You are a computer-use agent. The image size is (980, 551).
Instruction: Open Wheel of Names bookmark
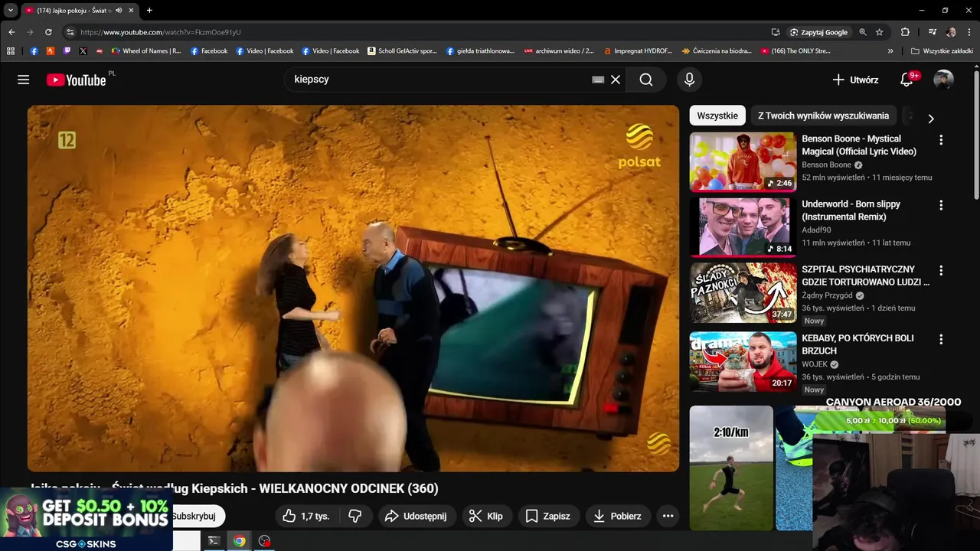pyautogui.click(x=146, y=51)
